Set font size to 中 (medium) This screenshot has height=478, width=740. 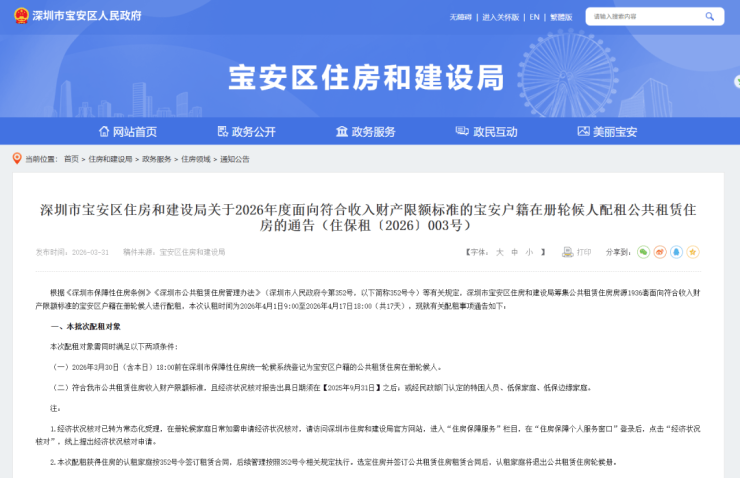click(x=514, y=252)
